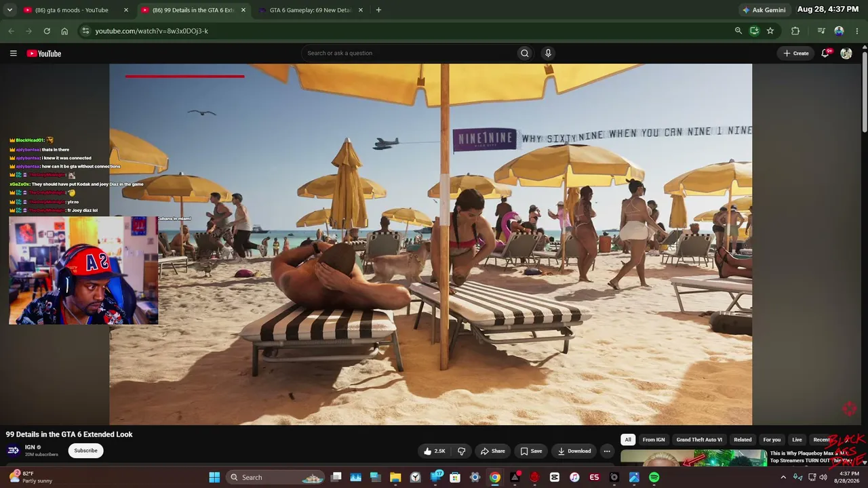The image size is (868, 488).
Task: Dislike the video
Action: tap(462, 451)
